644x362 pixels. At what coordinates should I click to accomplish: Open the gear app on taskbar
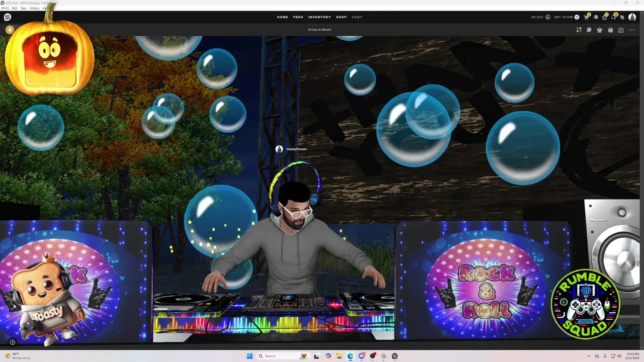[x=383, y=356]
